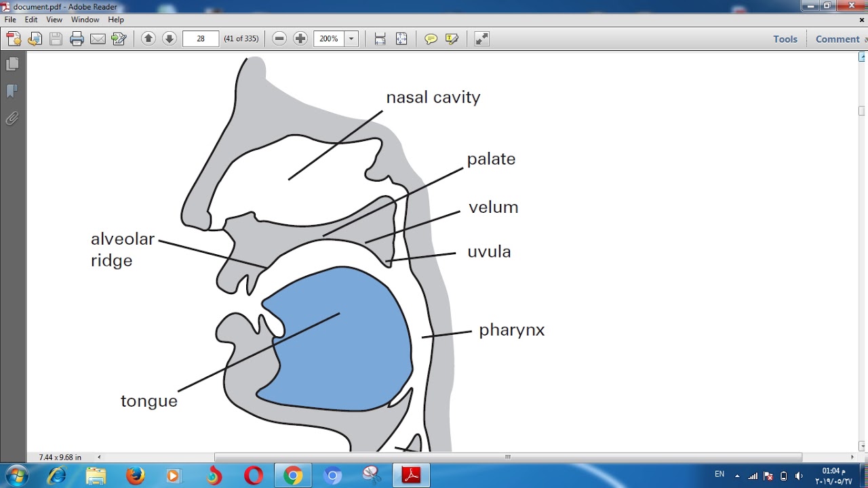
Task: Click the EN language indicator
Action: tap(719, 474)
